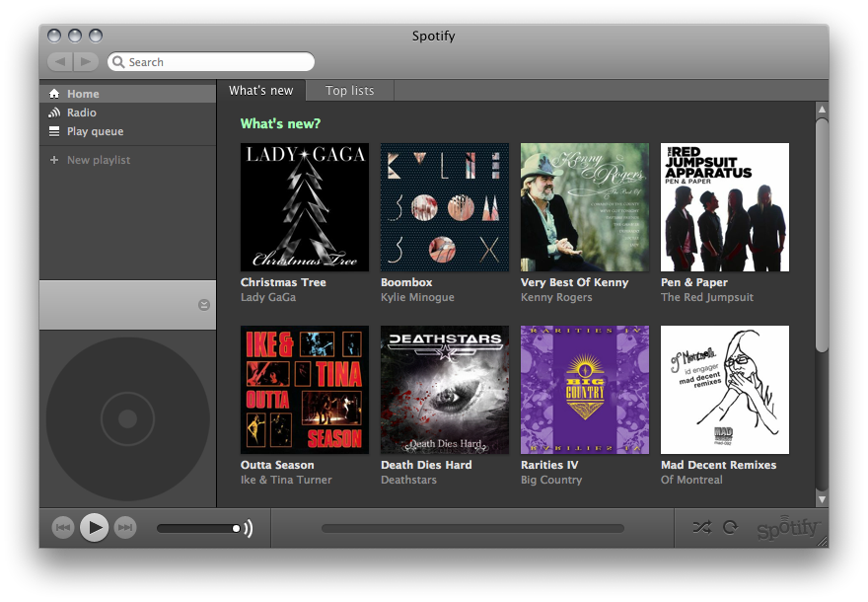This screenshot has height=602, width=868.
Task: Go forward with the right arrow button
Action: click(x=86, y=61)
